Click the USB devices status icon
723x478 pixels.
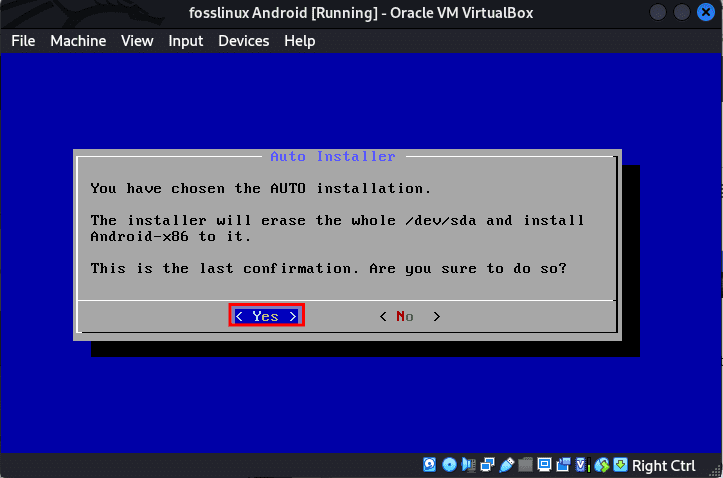tap(507, 465)
